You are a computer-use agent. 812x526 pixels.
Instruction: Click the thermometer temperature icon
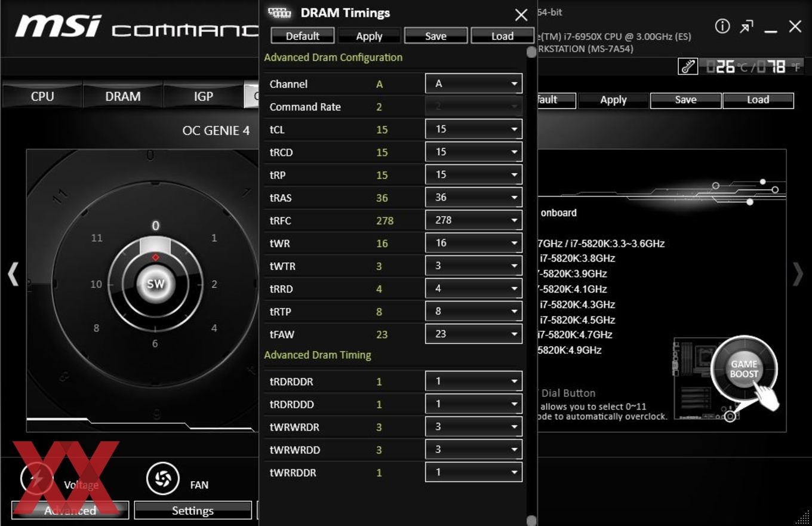pos(688,66)
